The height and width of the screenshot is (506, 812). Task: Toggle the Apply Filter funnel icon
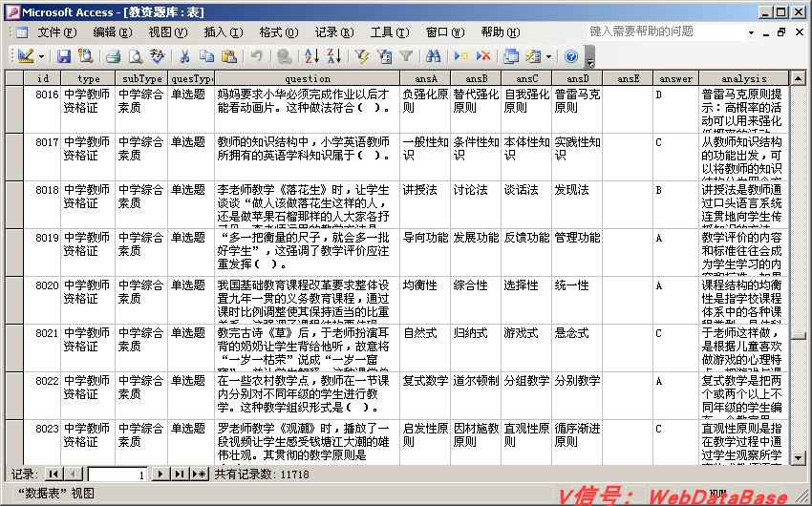click(406, 56)
